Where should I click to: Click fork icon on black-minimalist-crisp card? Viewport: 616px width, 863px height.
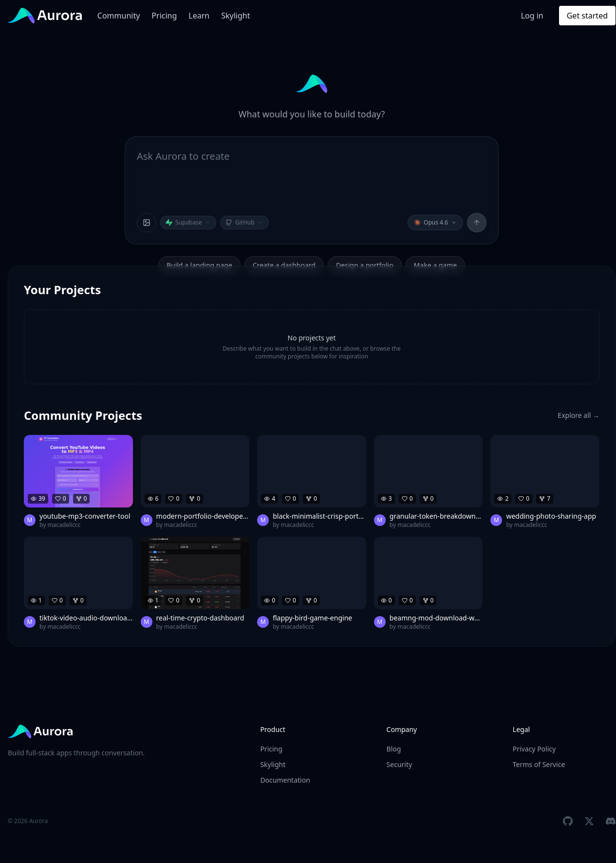[309, 499]
